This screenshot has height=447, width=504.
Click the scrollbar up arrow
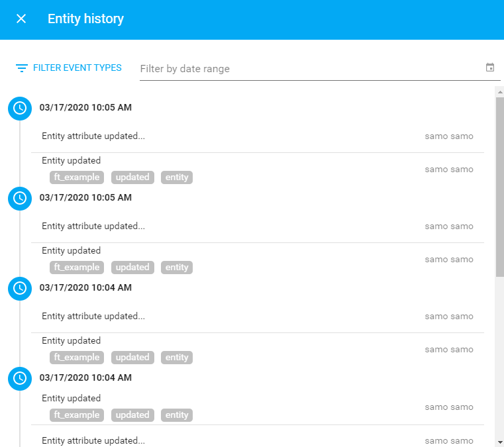tap(500, 92)
